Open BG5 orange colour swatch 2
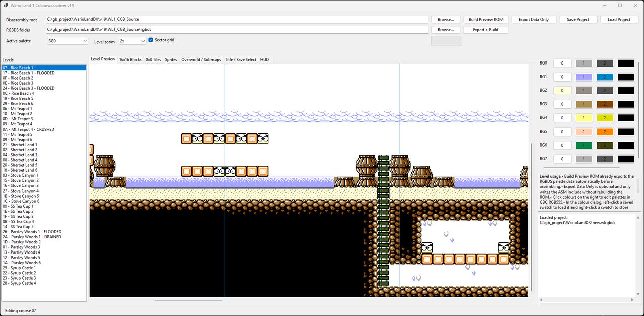This screenshot has width=644, height=316. coord(605,132)
